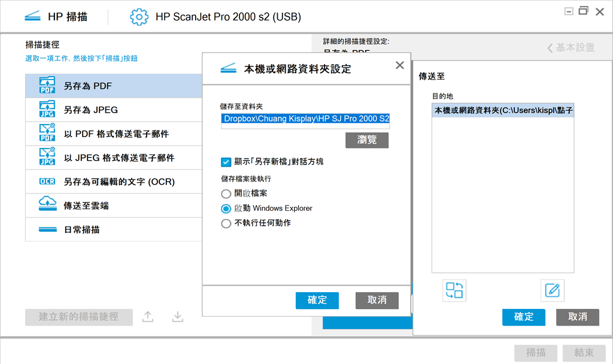Click the add destination icon in 傳送至 panel

pos(454,290)
